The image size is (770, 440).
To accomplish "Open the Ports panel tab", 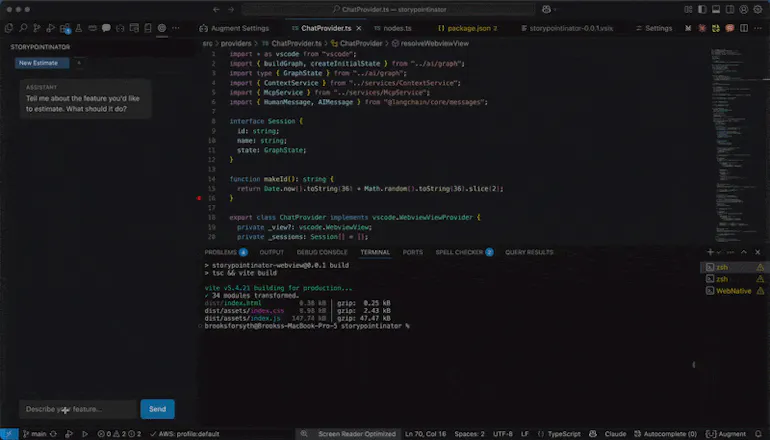I will click(x=412, y=252).
